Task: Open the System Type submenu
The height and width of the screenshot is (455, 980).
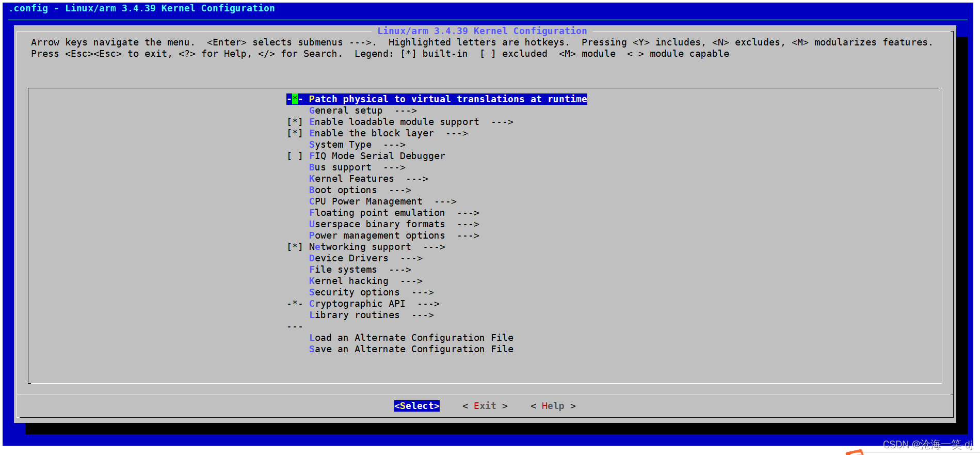Action: [357, 145]
